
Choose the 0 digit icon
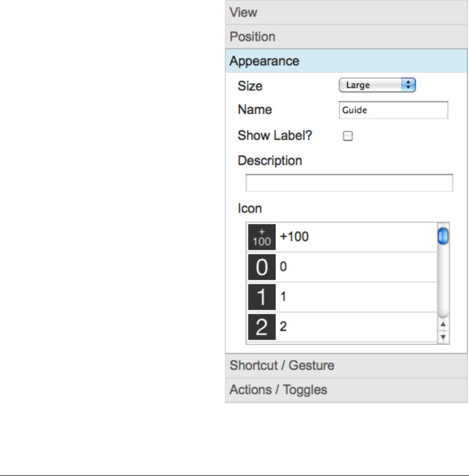click(x=261, y=267)
